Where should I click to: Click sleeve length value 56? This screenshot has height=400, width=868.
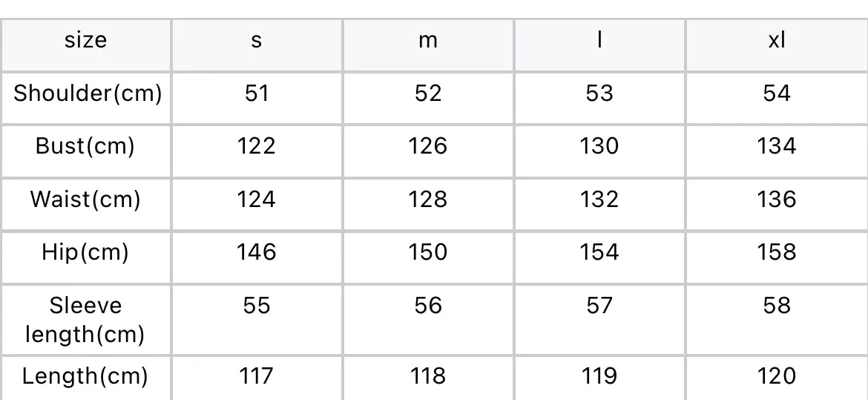[x=428, y=305]
